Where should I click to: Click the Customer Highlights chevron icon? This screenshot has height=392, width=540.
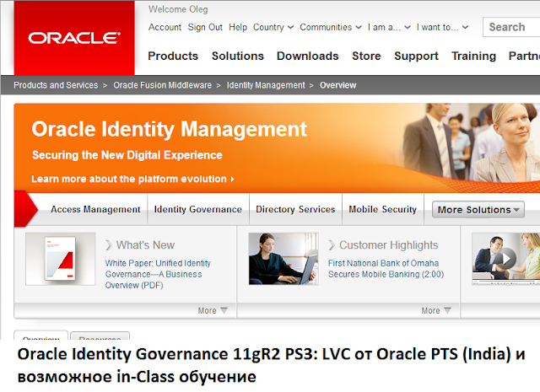pyautogui.click(x=332, y=245)
